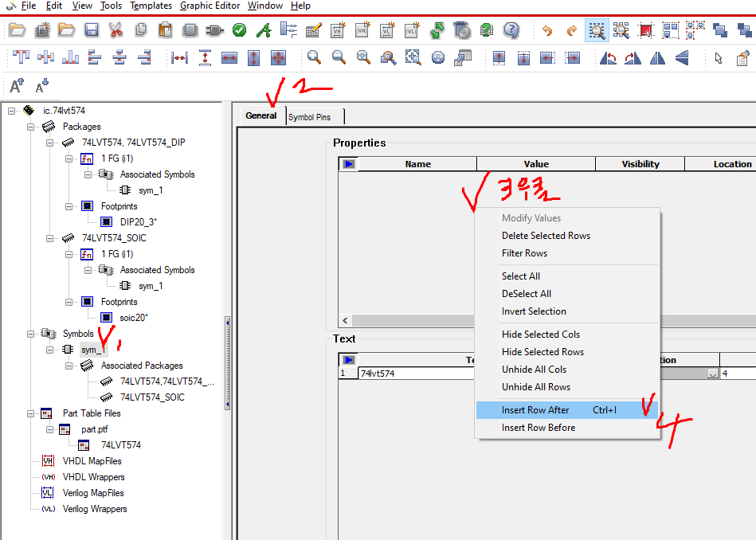756x540 pixels.
Task: Select 74LVT574 under part.ptf
Action: pyautogui.click(x=120, y=445)
